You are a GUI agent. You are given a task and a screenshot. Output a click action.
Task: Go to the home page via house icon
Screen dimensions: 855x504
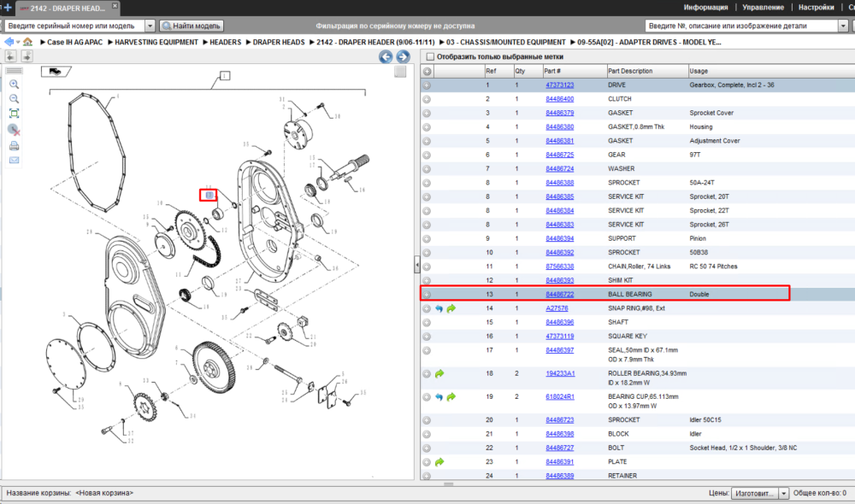[x=27, y=42]
